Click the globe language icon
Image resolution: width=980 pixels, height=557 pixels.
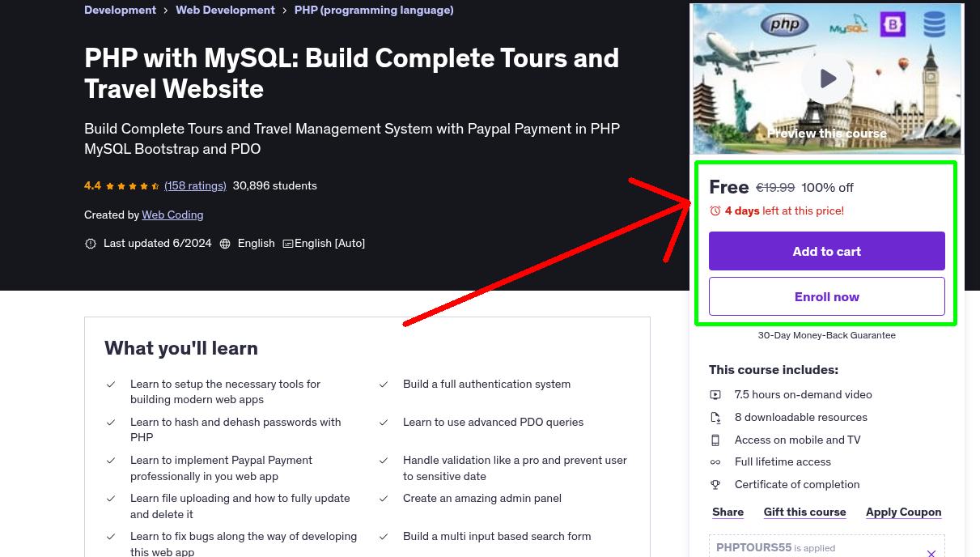coord(225,243)
